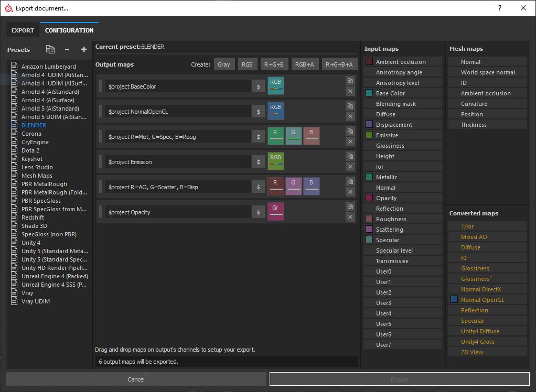
Task: Switch to the EXPORT tab
Action: click(x=23, y=30)
